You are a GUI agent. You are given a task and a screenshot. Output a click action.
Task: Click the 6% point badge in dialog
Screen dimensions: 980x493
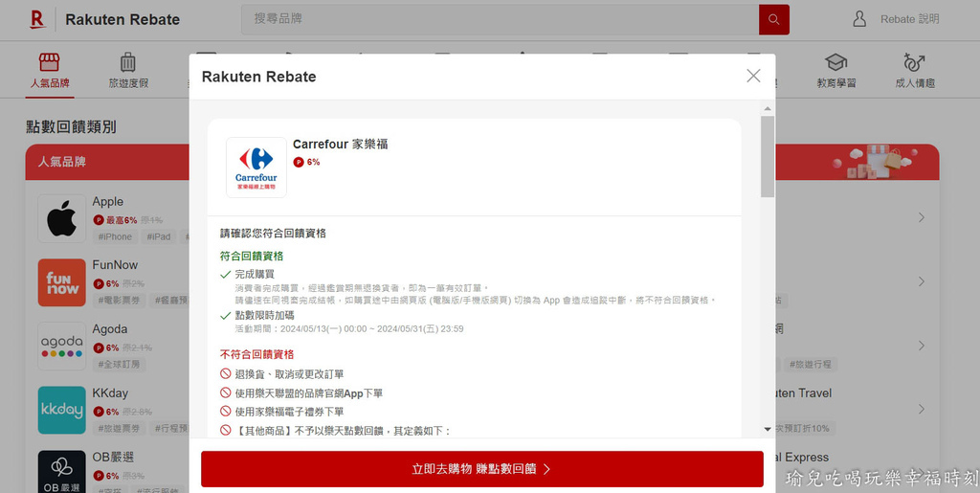click(x=307, y=163)
